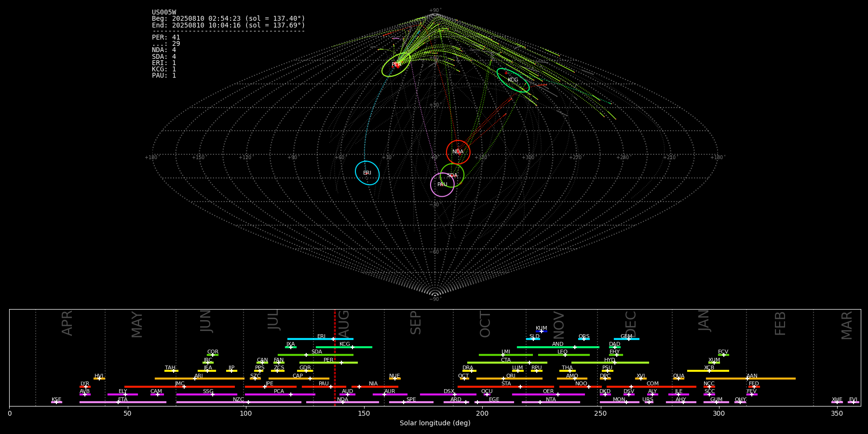Click the red PAU activity bar in timeline
The width and height of the screenshot is (868, 434).
coord(324,387)
